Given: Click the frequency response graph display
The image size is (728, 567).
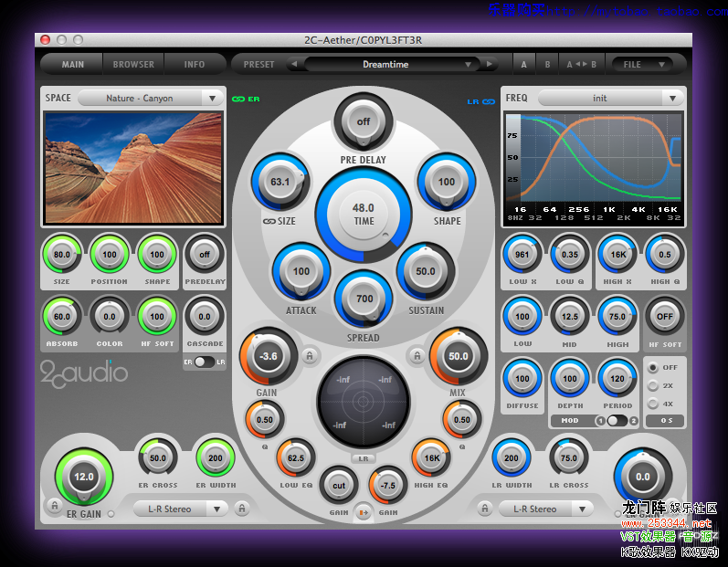Looking at the screenshot, I should 594,168.
